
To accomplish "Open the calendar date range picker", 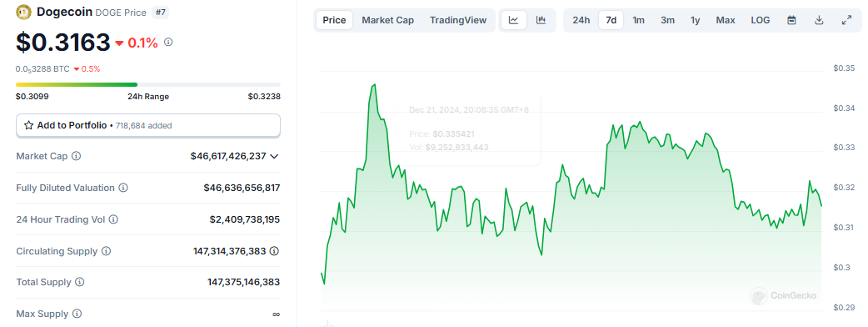I will click(x=791, y=21).
